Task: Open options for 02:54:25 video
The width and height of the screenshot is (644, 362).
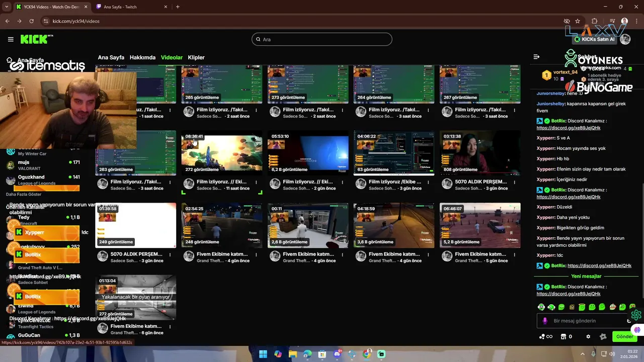Action: click(256, 254)
